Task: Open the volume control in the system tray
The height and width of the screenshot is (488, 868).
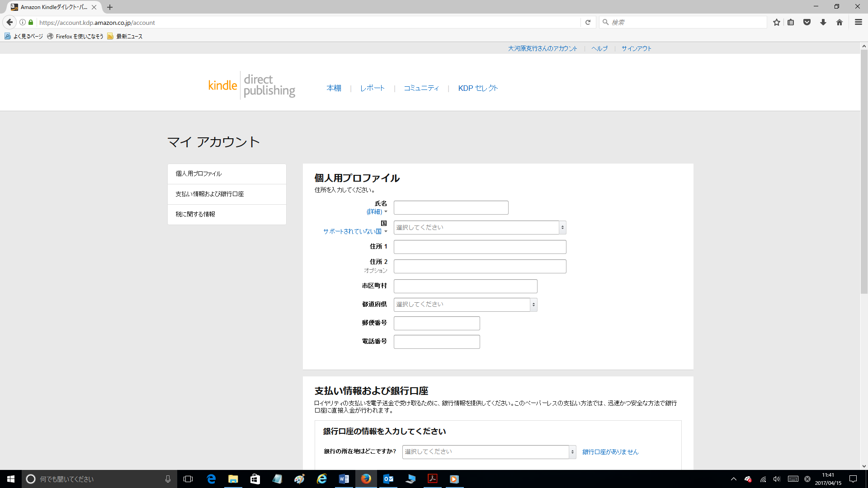Action: [777, 479]
